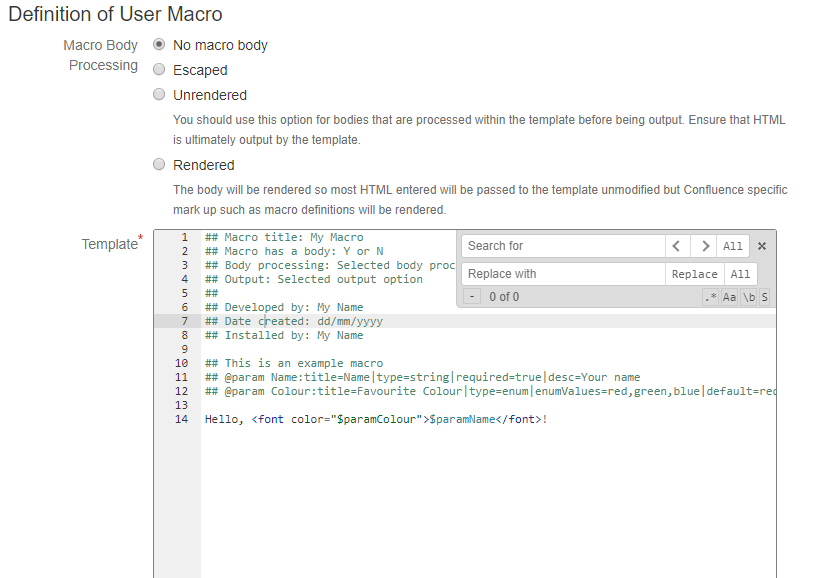
Task: Click All button next to search arrows
Action: pyautogui.click(x=733, y=246)
